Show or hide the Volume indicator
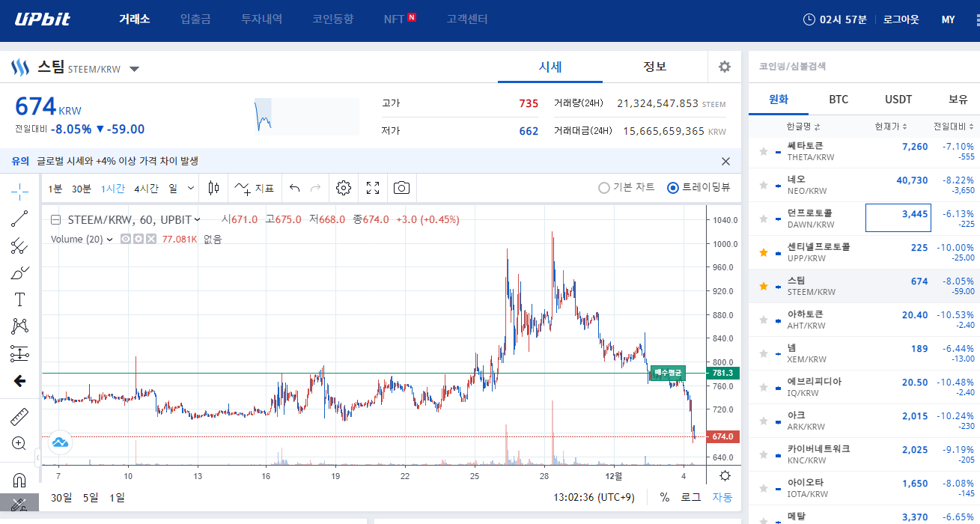Viewport: 980px width, 524px height. [x=126, y=239]
